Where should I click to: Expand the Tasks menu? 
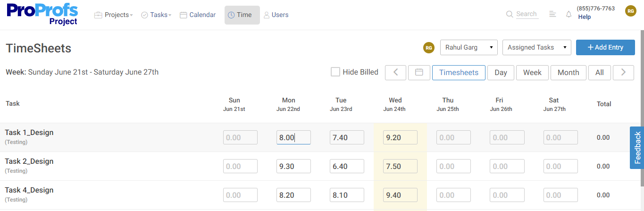click(x=156, y=15)
